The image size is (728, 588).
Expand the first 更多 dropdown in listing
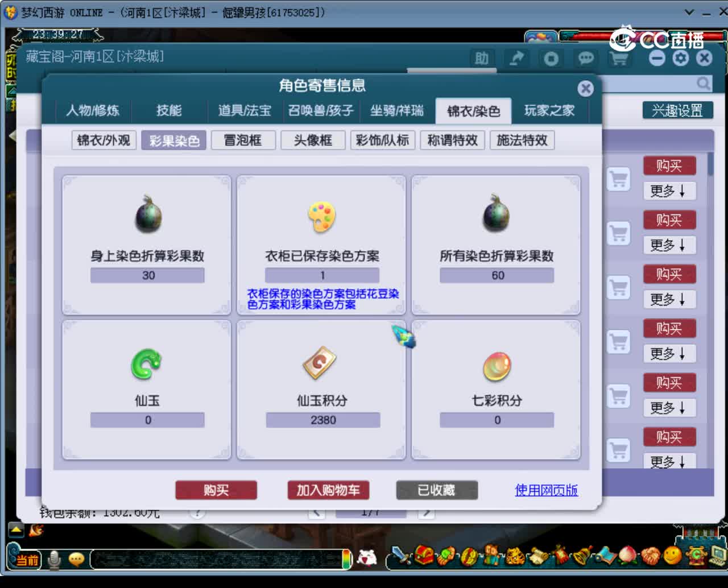(669, 191)
